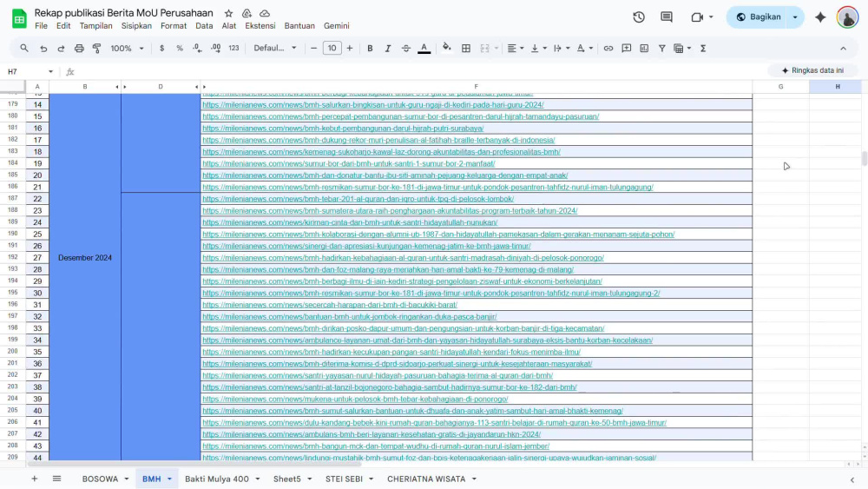Increase font size with plus
Image resolution: width=868 pixels, height=489 pixels.
pos(349,48)
